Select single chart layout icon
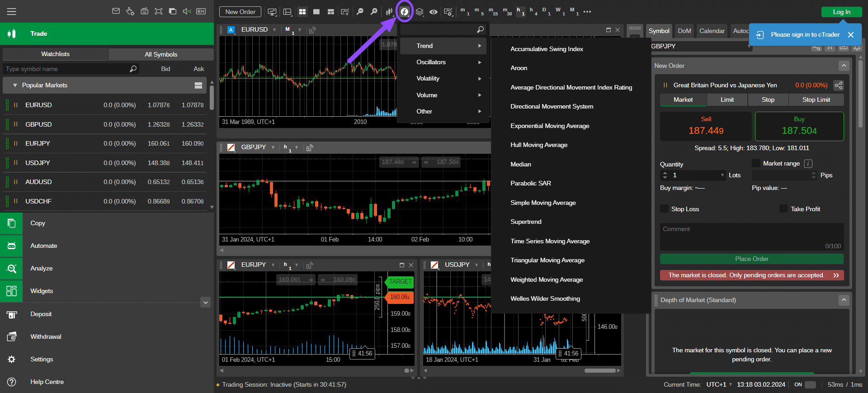 point(316,12)
